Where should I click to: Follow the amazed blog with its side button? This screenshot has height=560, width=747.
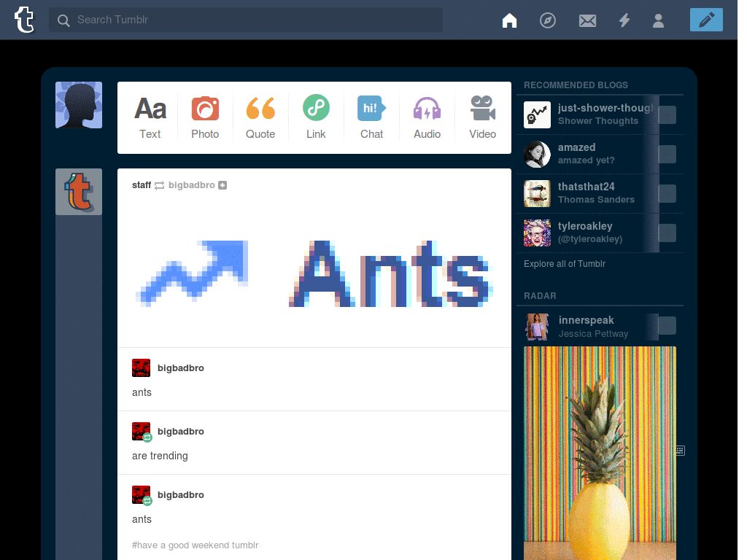667,155
